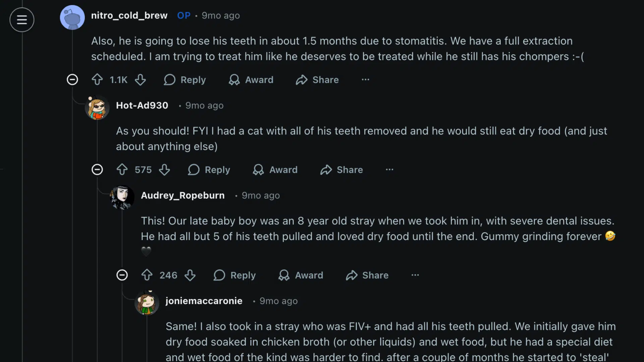Upvote nitro_cold_brew's comment

(x=97, y=80)
